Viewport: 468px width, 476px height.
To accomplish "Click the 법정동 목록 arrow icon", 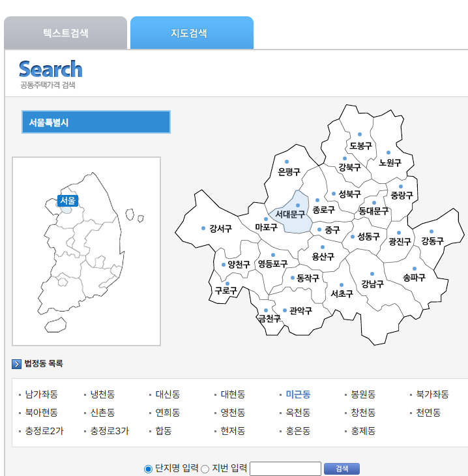I will point(16,364).
